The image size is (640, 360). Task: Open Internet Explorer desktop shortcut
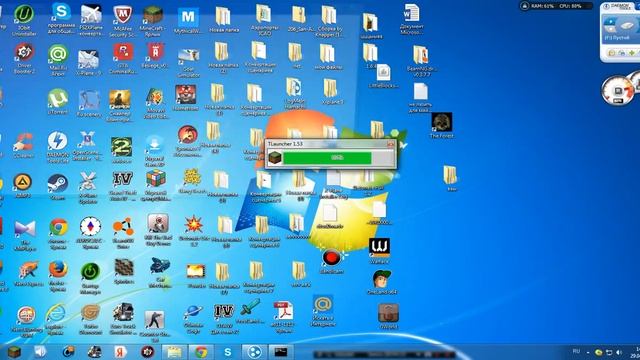[56, 313]
